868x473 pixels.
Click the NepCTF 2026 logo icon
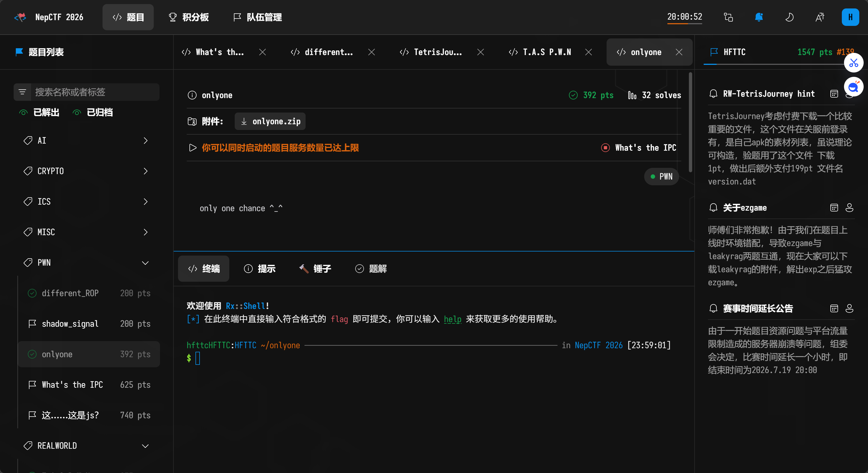coord(20,17)
